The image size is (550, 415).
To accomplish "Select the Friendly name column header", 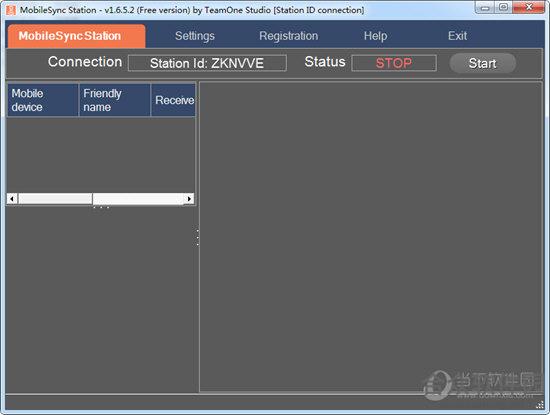I will tap(115, 100).
